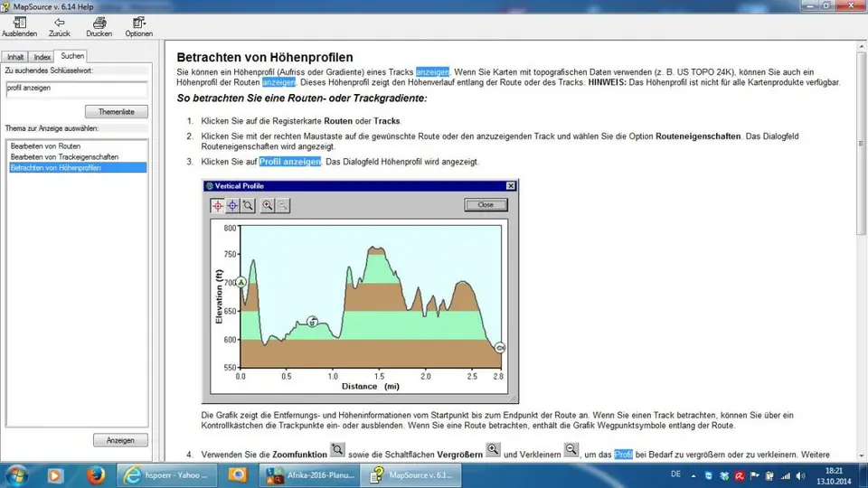The height and width of the screenshot is (488, 868).
Task: Click the TeamViewer tray icon
Action: tap(709, 476)
